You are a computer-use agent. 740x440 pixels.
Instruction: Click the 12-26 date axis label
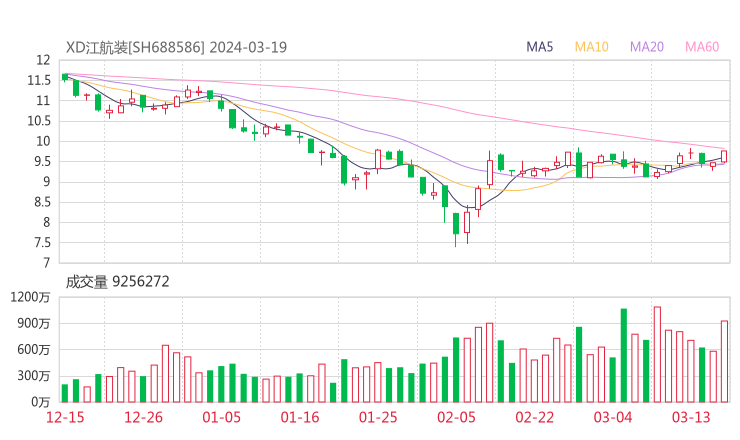click(143, 417)
